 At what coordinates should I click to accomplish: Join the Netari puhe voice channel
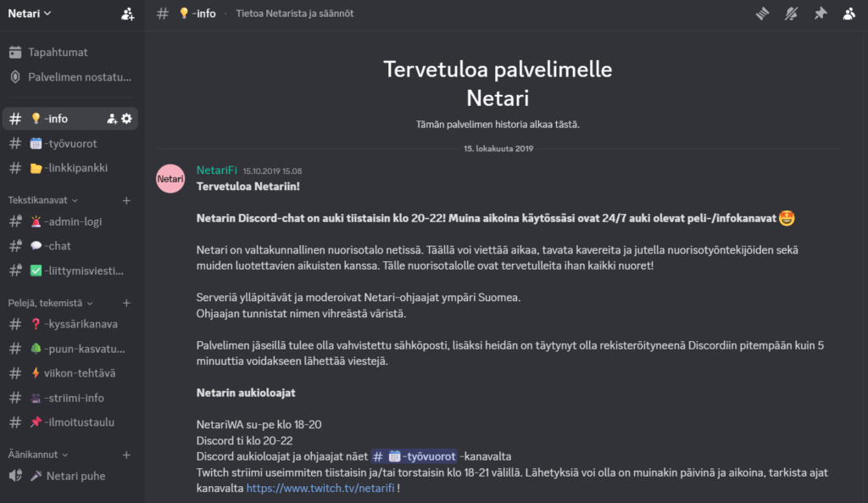(75, 476)
